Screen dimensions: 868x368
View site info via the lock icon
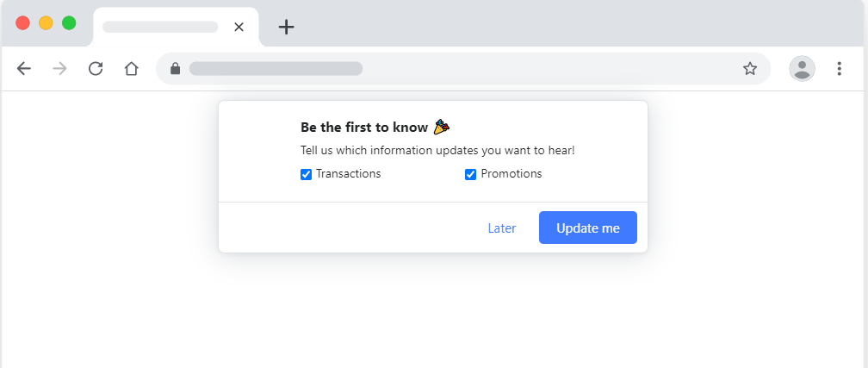[176, 68]
